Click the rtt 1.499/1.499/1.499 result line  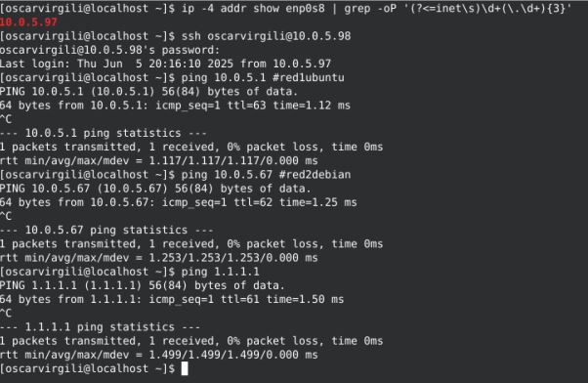159,355
